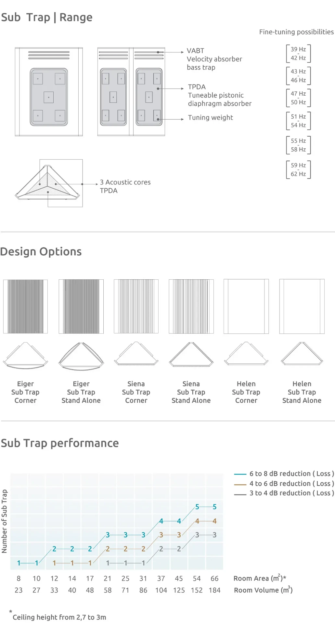The height and width of the screenshot is (644, 335).
Task: Select the 39 Hz – 42 Hz tuning range
Action: point(298,54)
